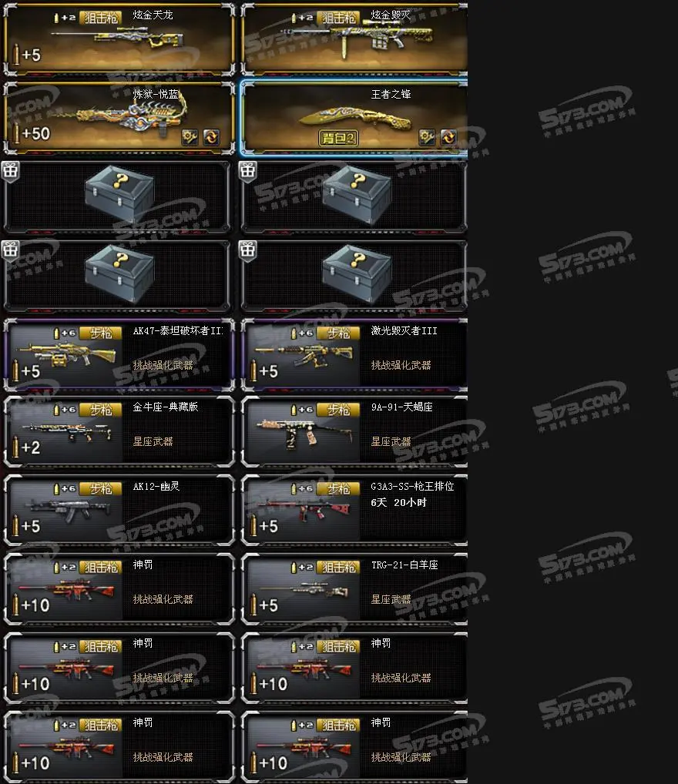Viewport: 678px width, 784px height.
Task: Choose the 9A-91-天蝎座 weapon item
Action: (354, 432)
